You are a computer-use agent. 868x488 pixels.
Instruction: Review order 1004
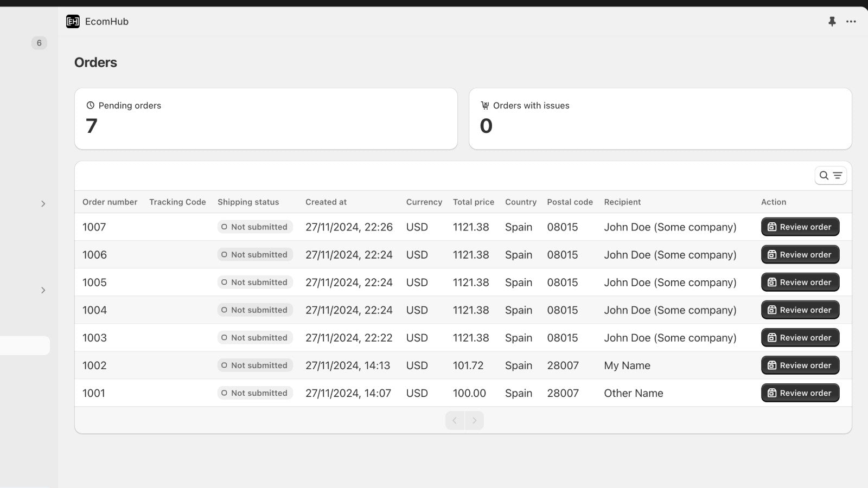tap(800, 310)
